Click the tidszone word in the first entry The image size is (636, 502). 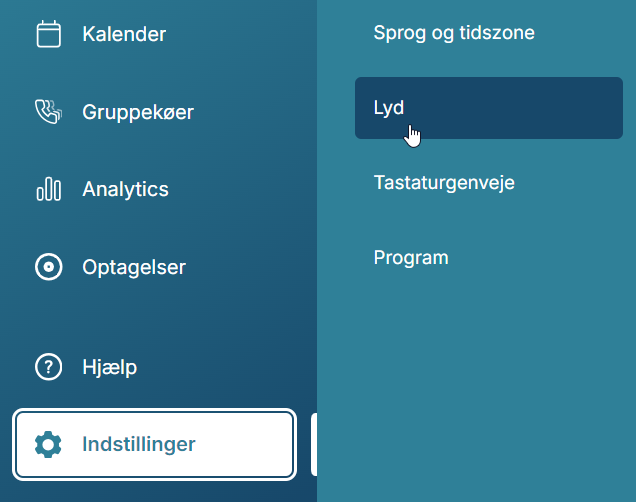(497, 32)
